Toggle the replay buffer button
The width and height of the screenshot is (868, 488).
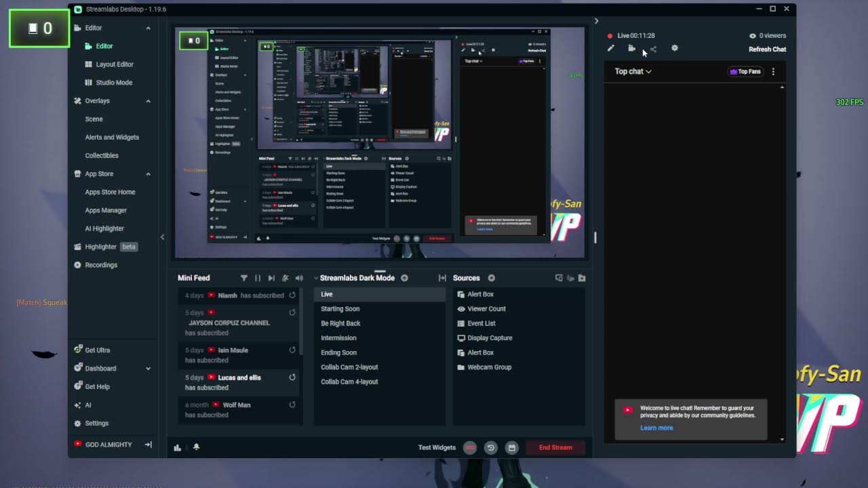(491, 447)
